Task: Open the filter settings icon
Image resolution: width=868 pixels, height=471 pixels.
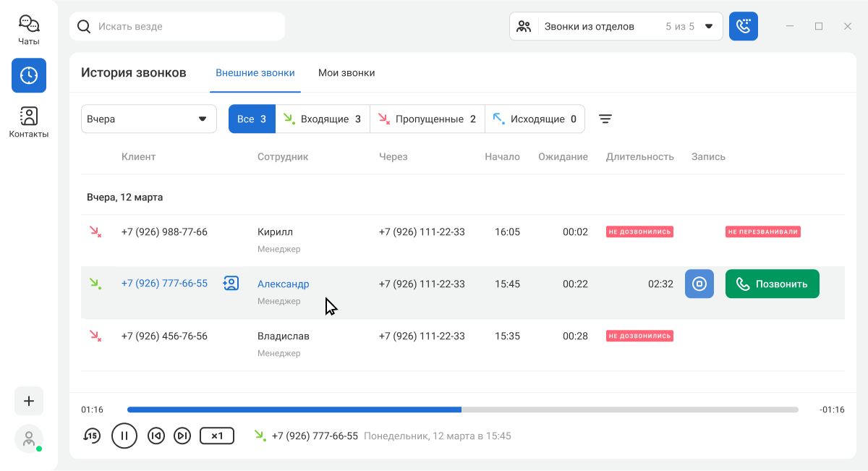Action: pyautogui.click(x=605, y=119)
